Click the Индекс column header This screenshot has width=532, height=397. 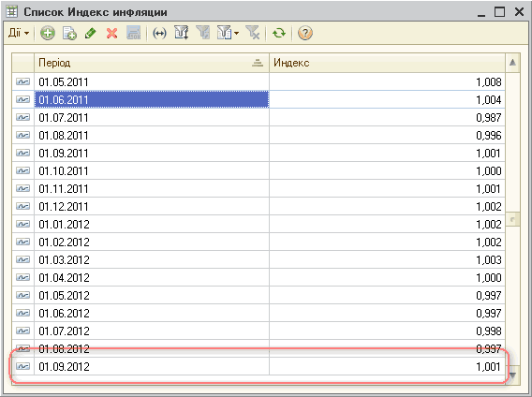[x=387, y=63]
